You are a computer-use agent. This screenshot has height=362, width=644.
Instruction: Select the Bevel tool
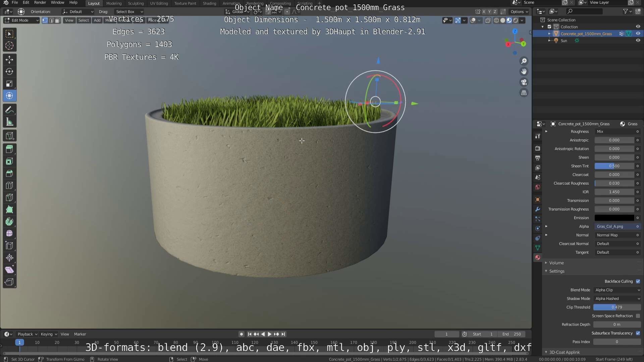(x=9, y=173)
